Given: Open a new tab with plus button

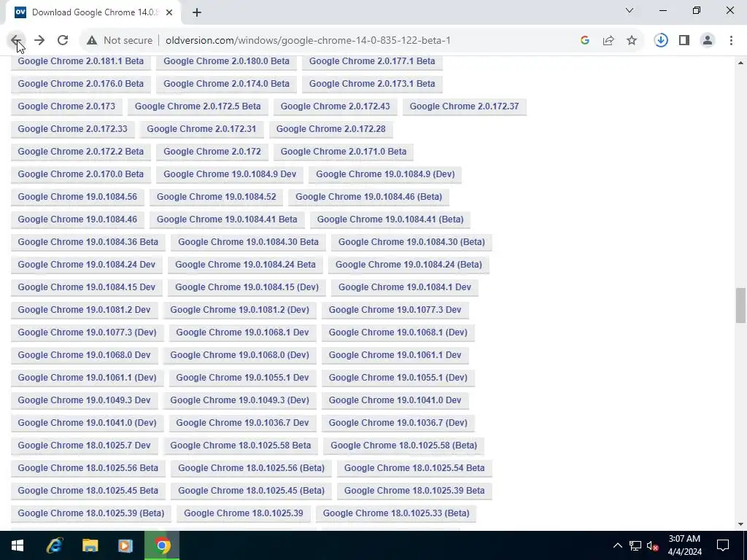Looking at the screenshot, I should tap(197, 12).
